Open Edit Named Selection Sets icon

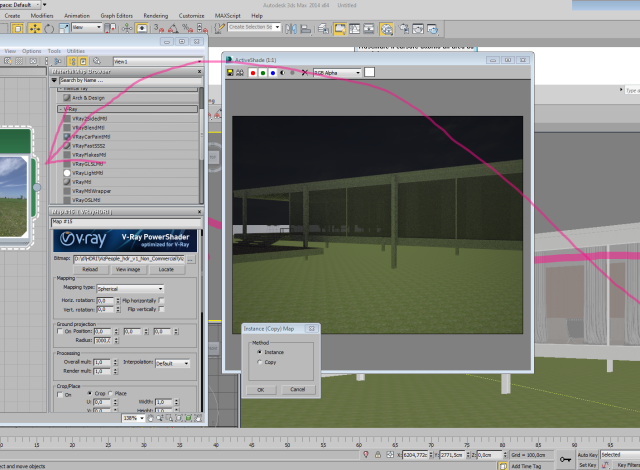coord(220,28)
